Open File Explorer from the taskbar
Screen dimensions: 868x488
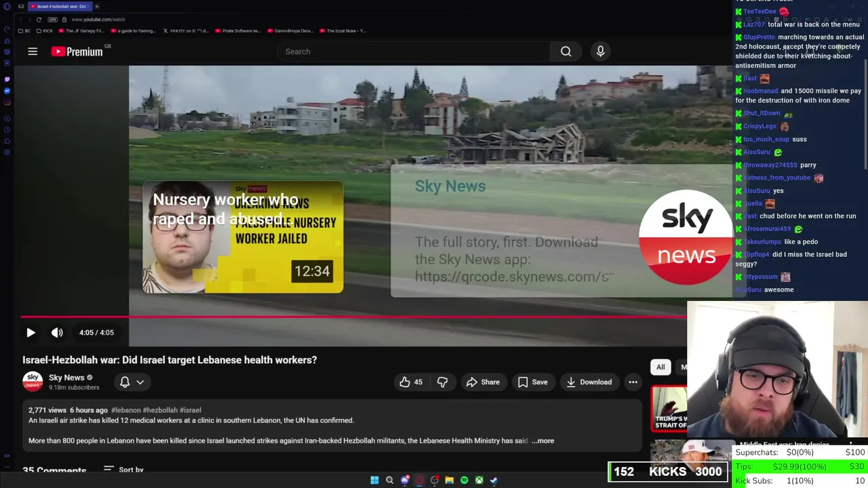point(449,480)
